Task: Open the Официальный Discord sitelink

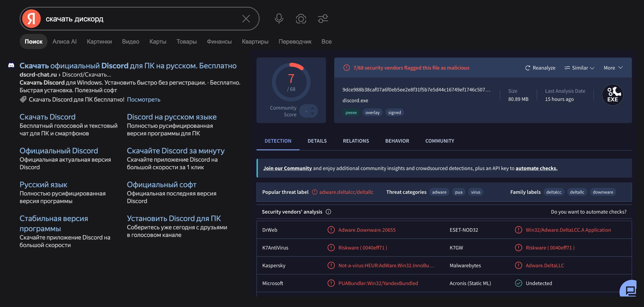Action: [x=59, y=151]
